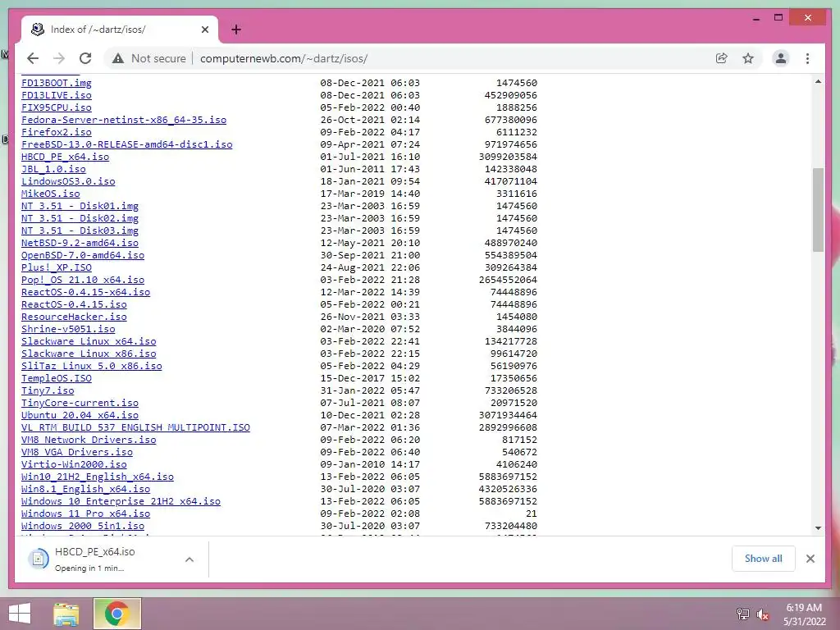This screenshot has width=840, height=630.
Task: Download TinyCore-current.iso
Action: pyautogui.click(x=80, y=404)
